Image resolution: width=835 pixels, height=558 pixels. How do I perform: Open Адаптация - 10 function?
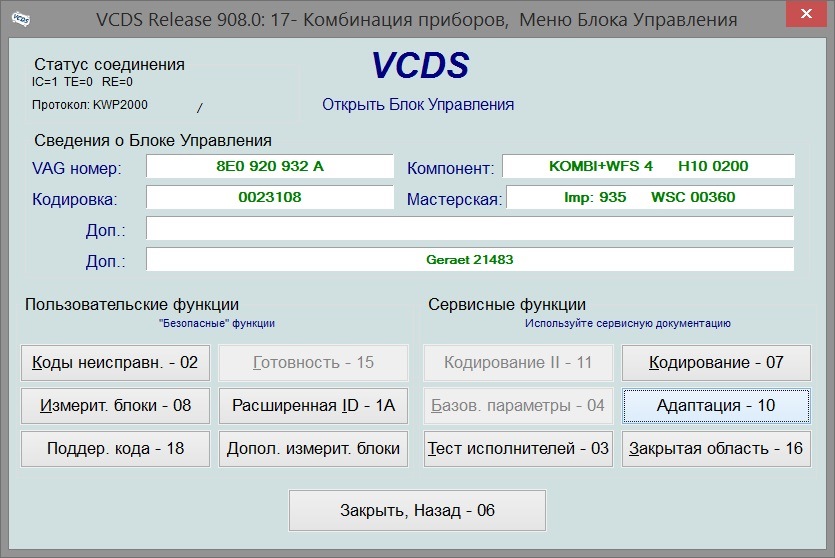click(716, 406)
